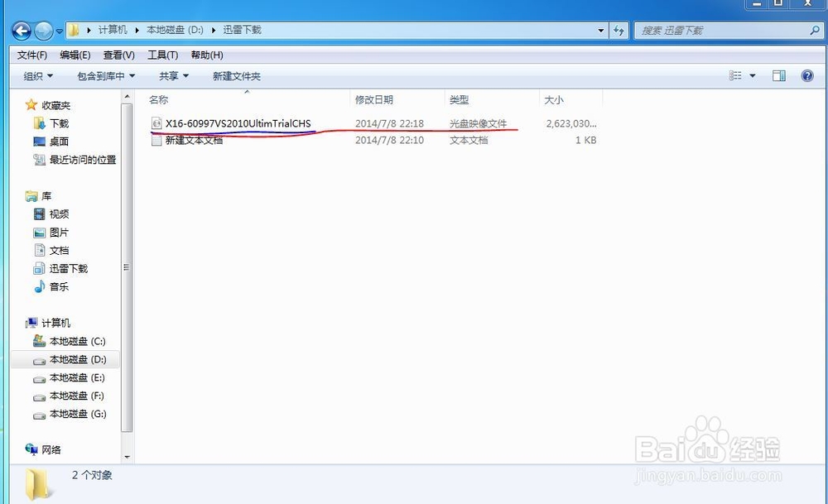Open the 组织 dropdown

click(38, 76)
